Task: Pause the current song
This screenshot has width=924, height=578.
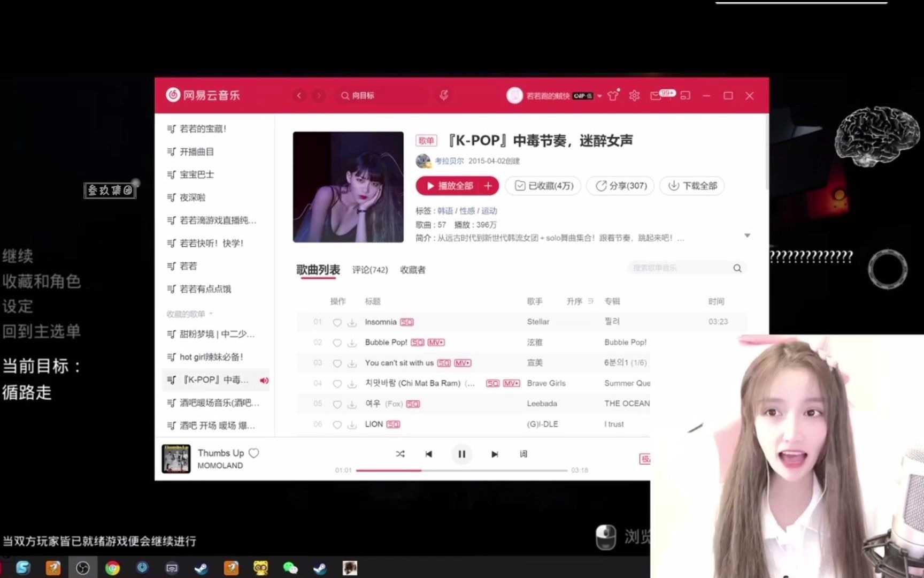Action: [461, 454]
